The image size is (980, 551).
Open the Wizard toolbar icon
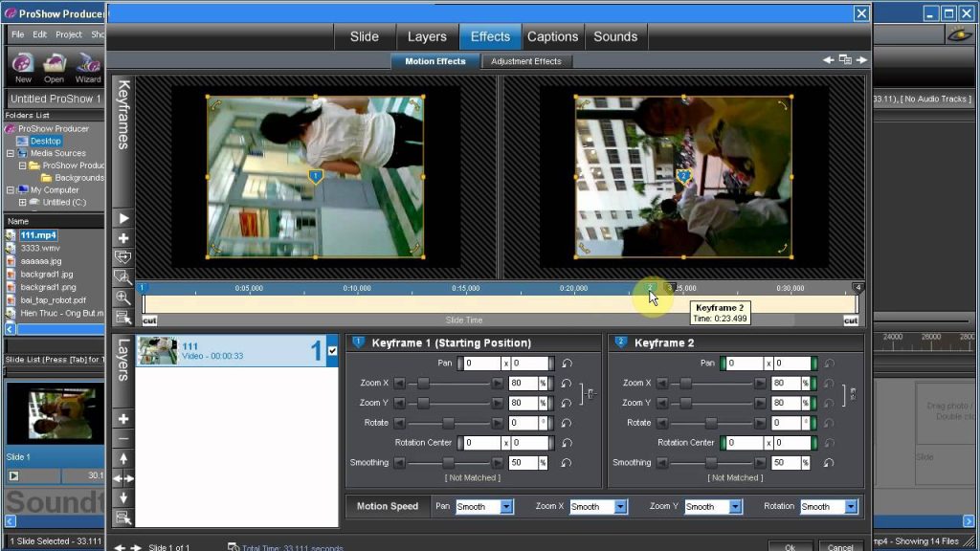[x=88, y=65]
